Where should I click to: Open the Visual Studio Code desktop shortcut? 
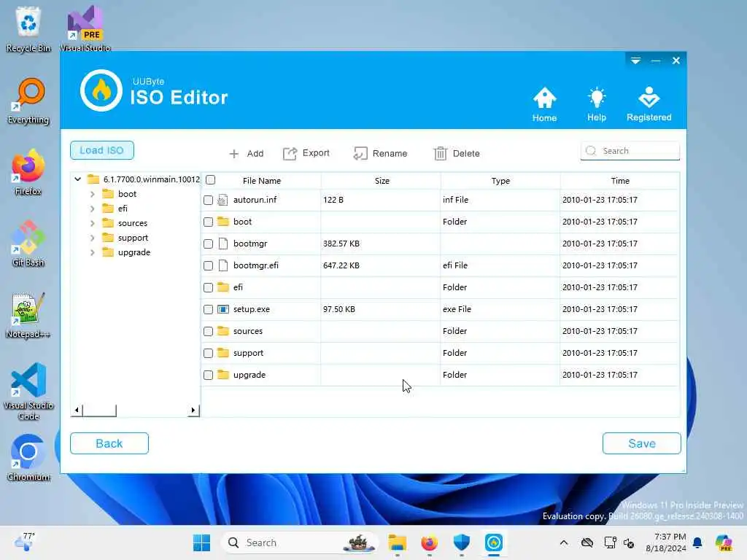pos(28,392)
